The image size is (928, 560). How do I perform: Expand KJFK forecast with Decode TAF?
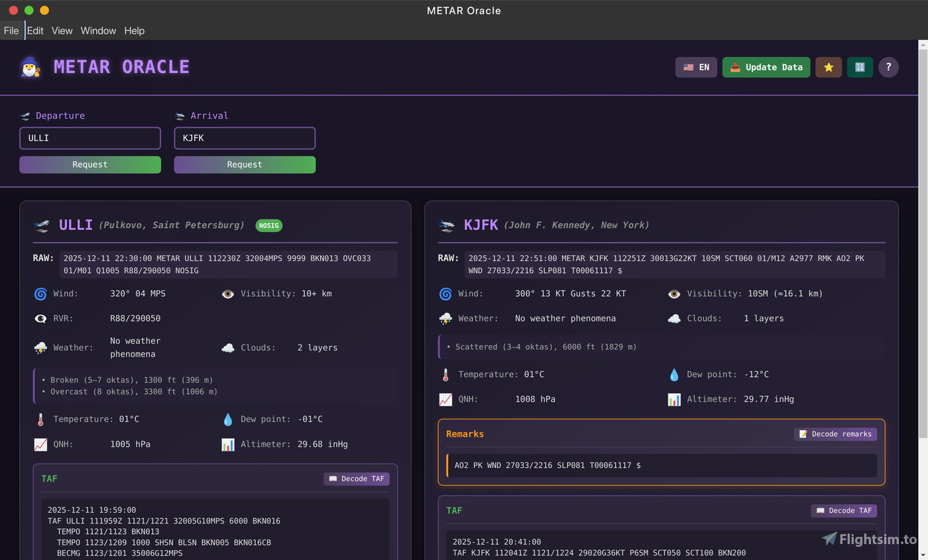[843, 510]
